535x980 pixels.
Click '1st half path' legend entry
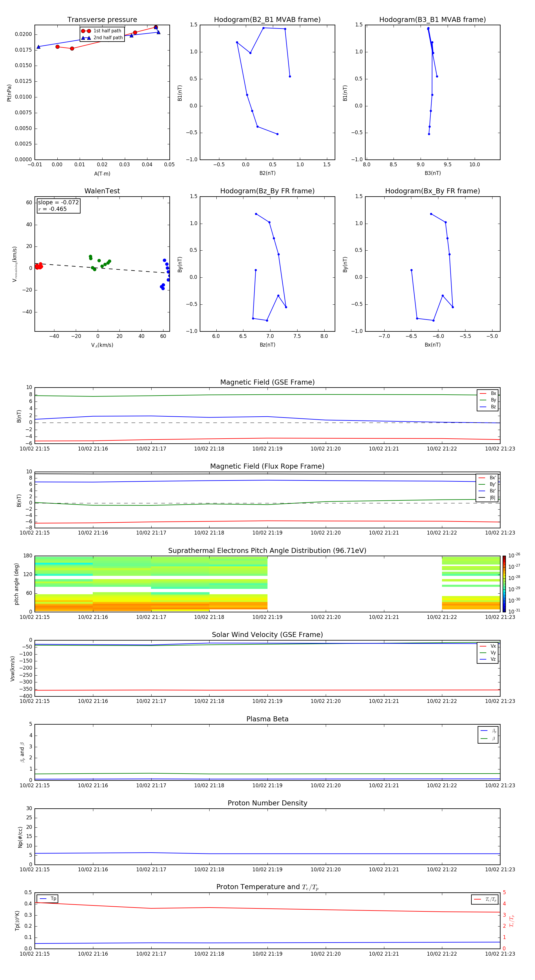102,31
